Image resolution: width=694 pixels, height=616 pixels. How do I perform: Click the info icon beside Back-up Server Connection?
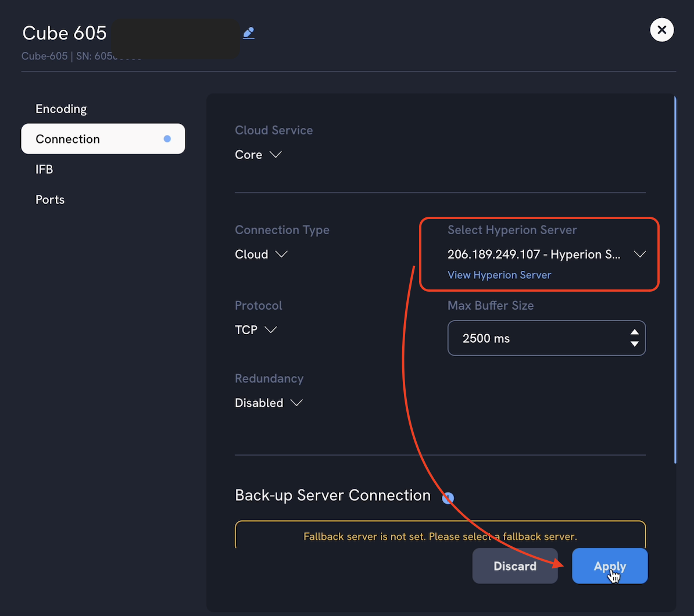coord(448,498)
